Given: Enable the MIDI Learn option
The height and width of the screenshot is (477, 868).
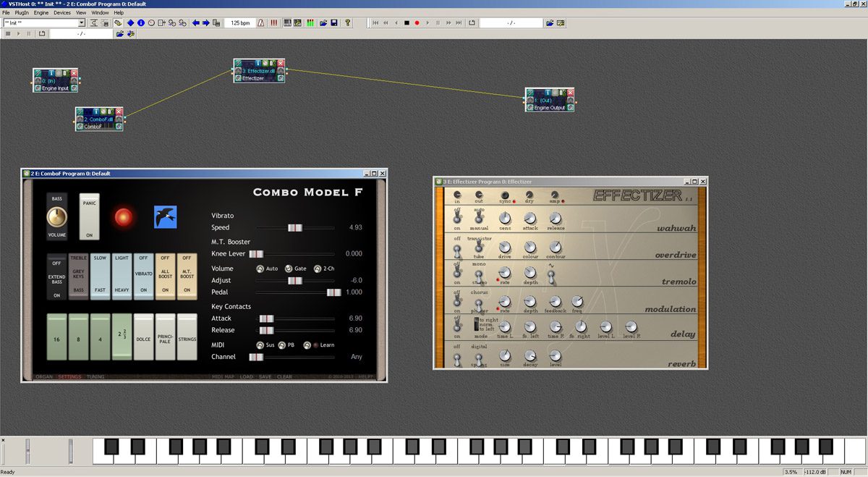Looking at the screenshot, I should click(x=307, y=345).
